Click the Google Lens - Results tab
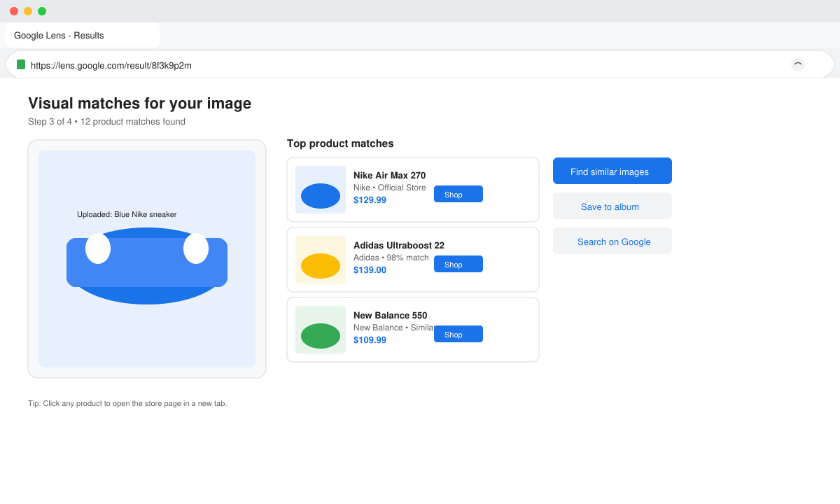This screenshot has height=504, width=840. coord(83,35)
